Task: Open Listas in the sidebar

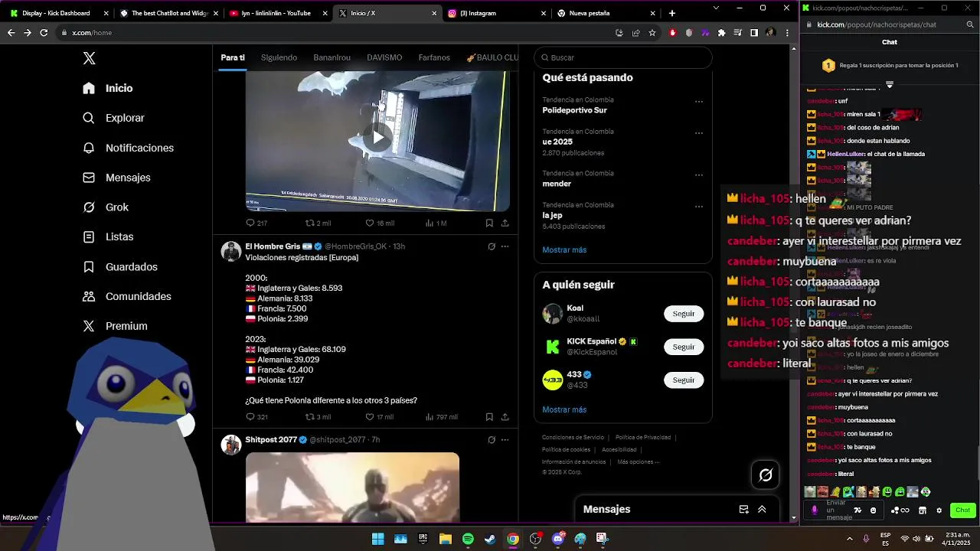Action: 108,237
